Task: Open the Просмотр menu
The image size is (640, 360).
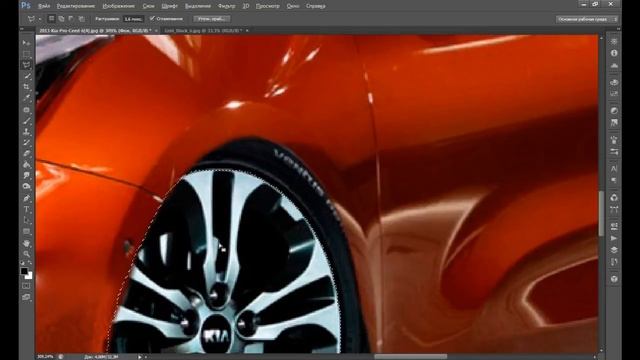Action: [x=268, y=6]
